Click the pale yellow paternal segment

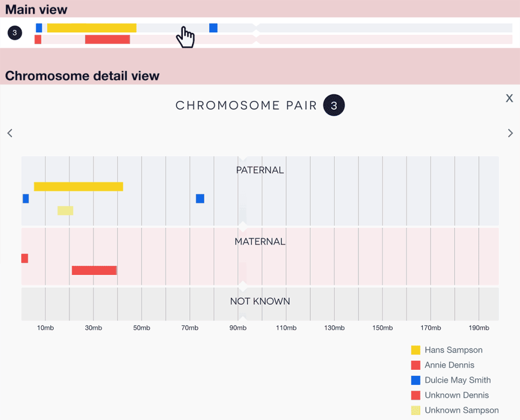click(65, 211)
